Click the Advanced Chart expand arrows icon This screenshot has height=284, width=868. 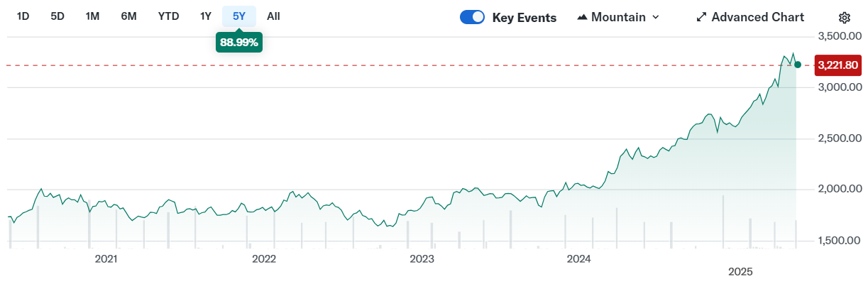[701, 17]
